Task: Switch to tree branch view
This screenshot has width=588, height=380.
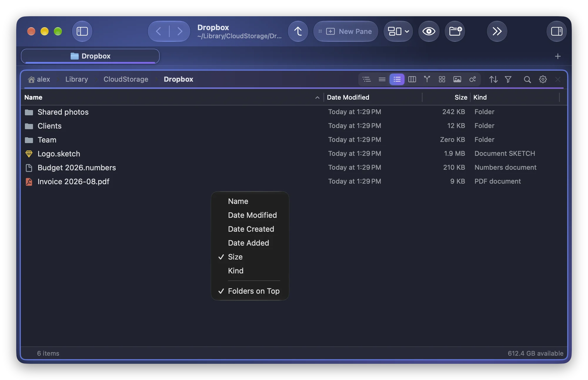Action: [x=427, y=79]
